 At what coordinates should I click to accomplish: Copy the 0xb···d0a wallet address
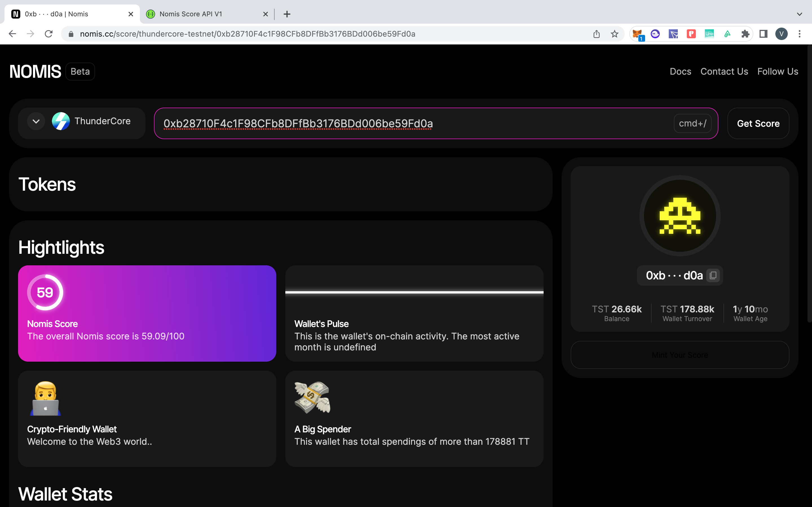713,275
